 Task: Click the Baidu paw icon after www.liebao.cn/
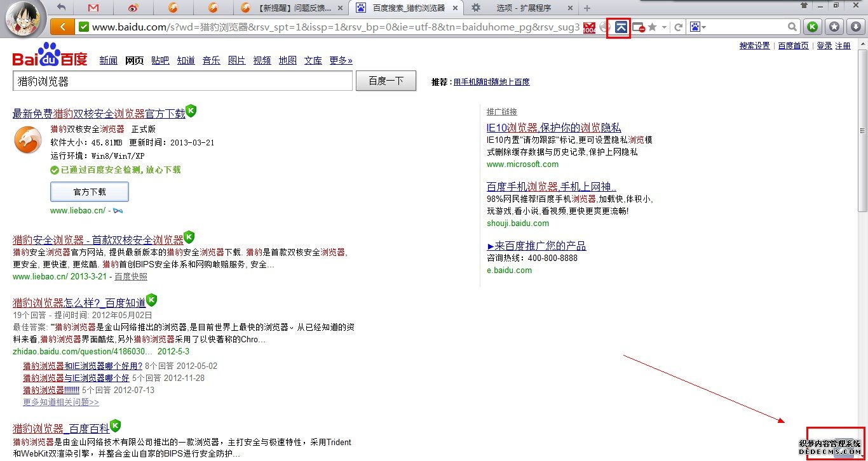click(x=118, y=211)
